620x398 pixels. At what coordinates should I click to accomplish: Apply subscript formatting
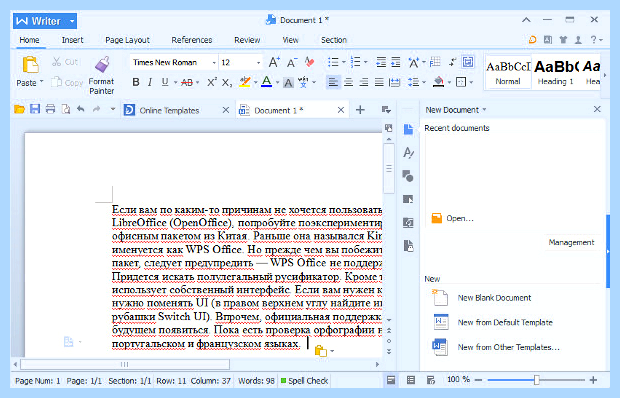click(x=227, y=83)
